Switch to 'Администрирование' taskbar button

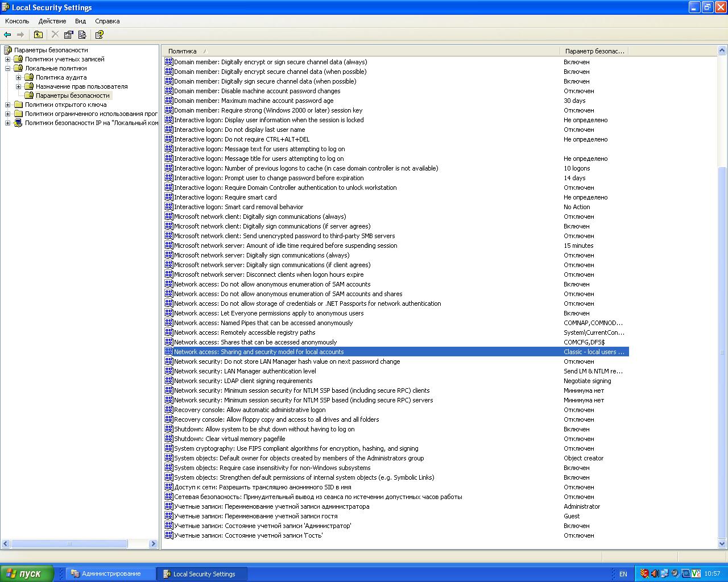pos(111,573)
